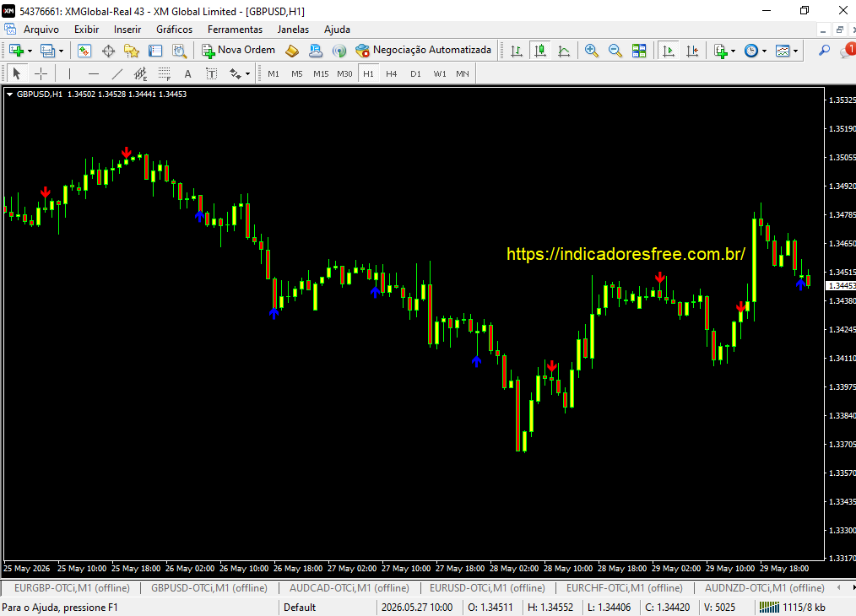This screenshot has width=856, height=616.
Task: Click the New Chart icon
Action: click(x=16, y=51)
